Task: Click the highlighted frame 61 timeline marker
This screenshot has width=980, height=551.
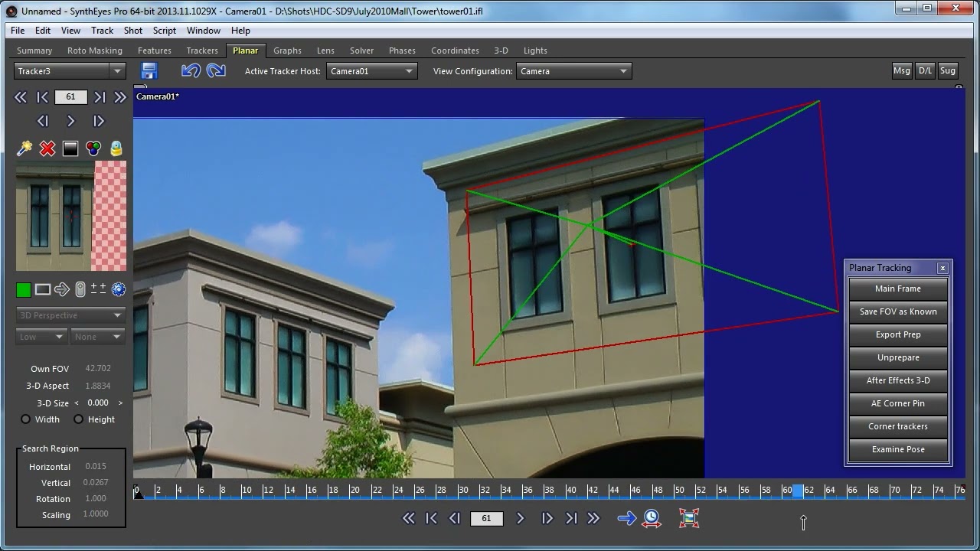Action: 798,491
